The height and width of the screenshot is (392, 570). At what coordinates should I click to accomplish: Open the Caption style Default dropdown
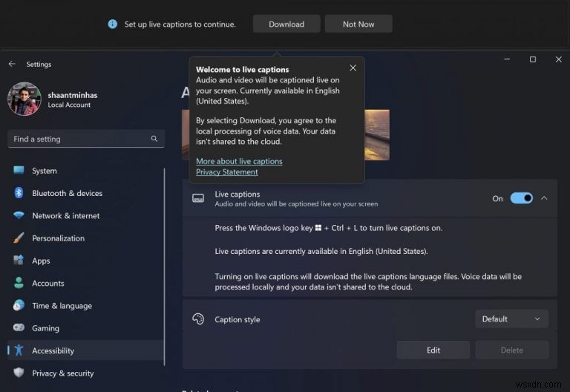click(511, 319)
